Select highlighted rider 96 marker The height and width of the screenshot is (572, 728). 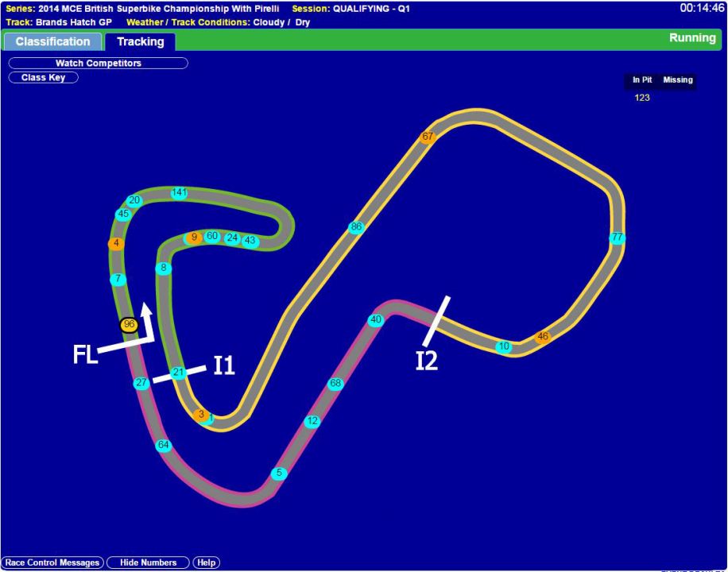(129, 325)
